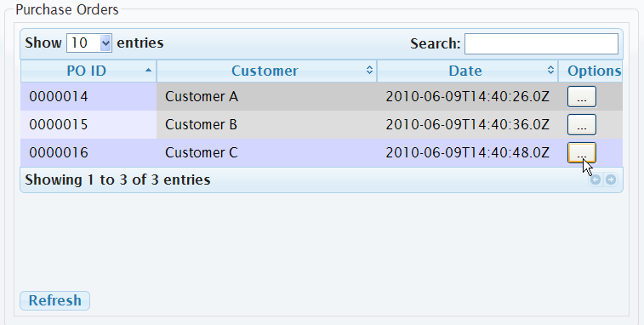644x325 pixels.
Task: Open options button for Customer A
Action: pyautogui.click(x=582, y=96)
